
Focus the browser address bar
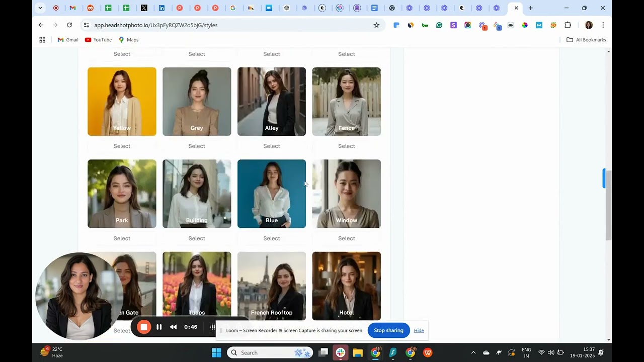pyautogui.click(x=231, y=25)
